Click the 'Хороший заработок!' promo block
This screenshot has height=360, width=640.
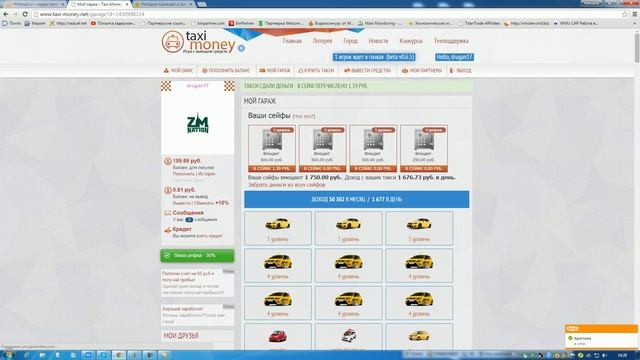click(x=198, y=315)
